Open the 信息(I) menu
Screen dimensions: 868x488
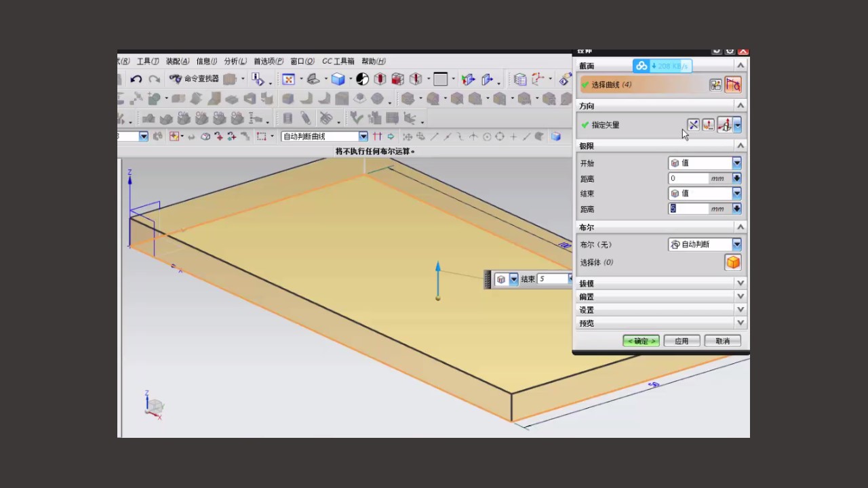pyautogui.click(x=207, y=61)
